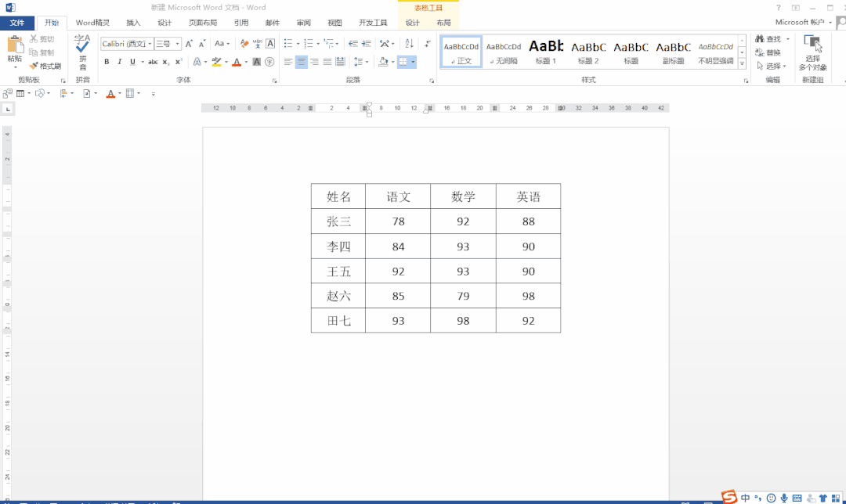Click the tab selector box beside ruler
This screenshot has width=846, height=504.
click(x=8, y=109)
